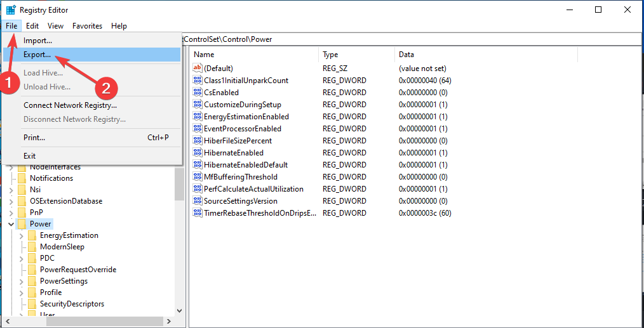Click data 0x00000040 (64)

click(425, 80)
